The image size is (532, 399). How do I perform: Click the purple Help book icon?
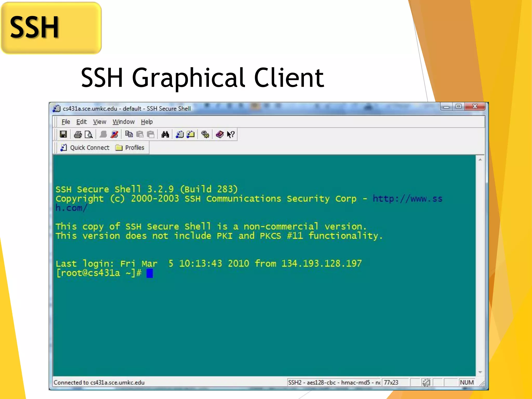(x=220, y=134)
